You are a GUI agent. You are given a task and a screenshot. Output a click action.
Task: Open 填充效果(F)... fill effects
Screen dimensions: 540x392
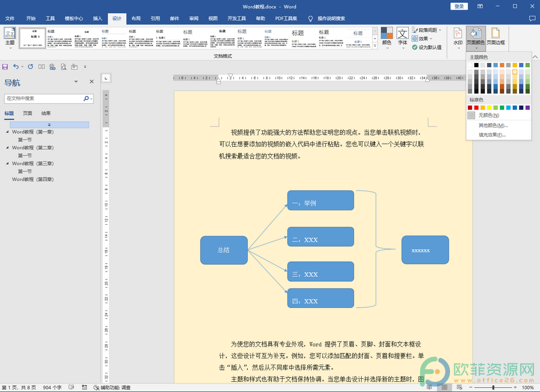[x=498, y=135]
